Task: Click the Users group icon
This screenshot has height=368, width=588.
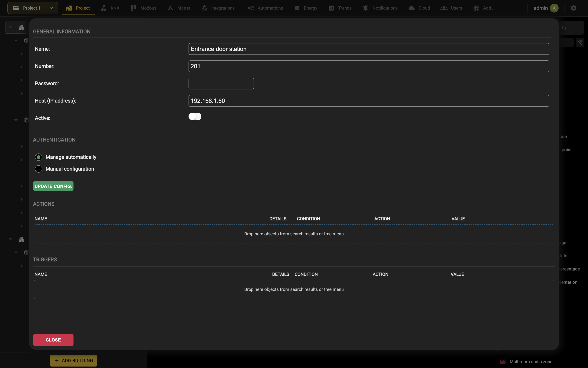Action: click(x=444, y=8)
